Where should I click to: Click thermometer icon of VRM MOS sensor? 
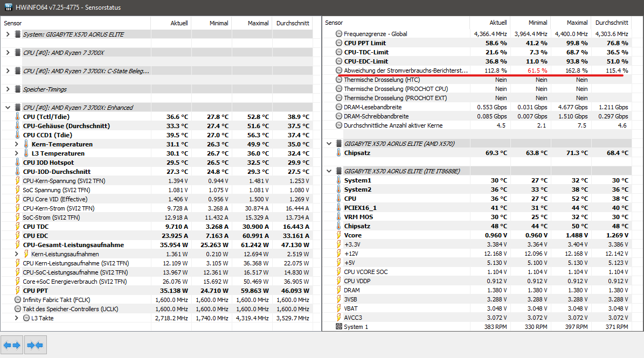(x=339, y=217)
